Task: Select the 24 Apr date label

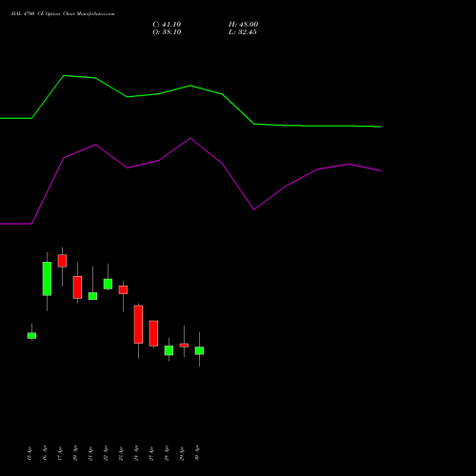Action: (136, 453)
